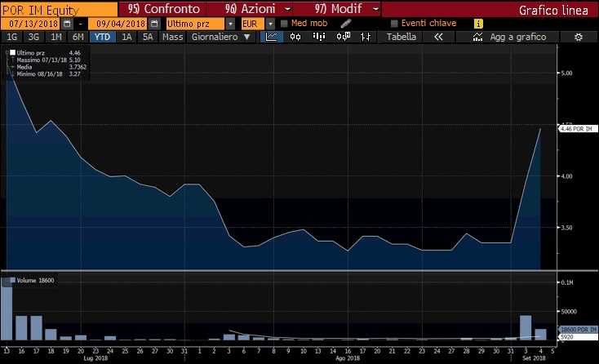Click the POR IM Equity ticker field

click(x=60, y=10)
